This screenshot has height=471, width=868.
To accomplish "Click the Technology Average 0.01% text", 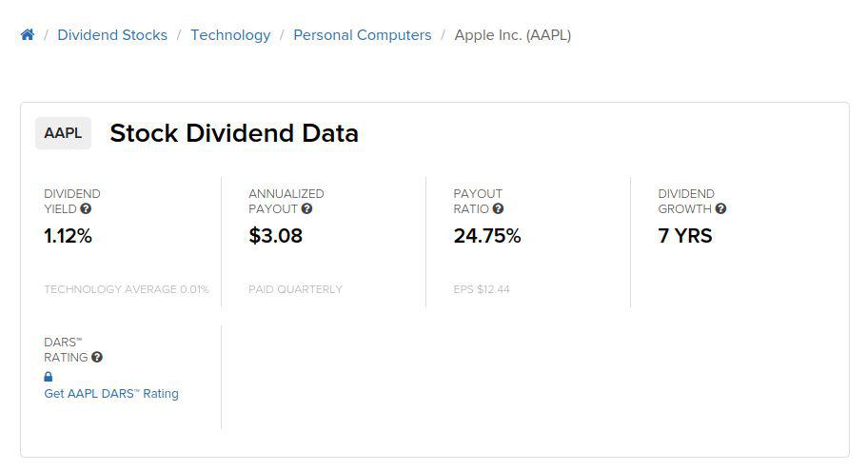I will coord(127,289).
